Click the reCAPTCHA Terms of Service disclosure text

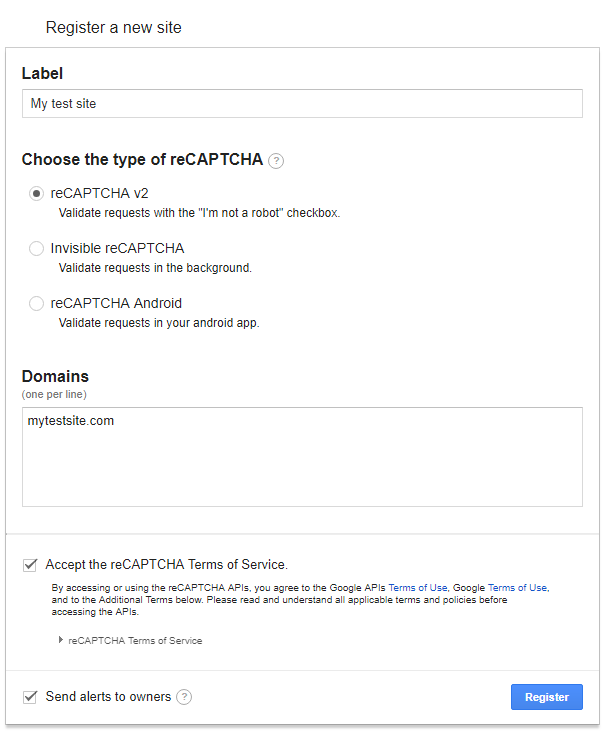click(135, 641)
